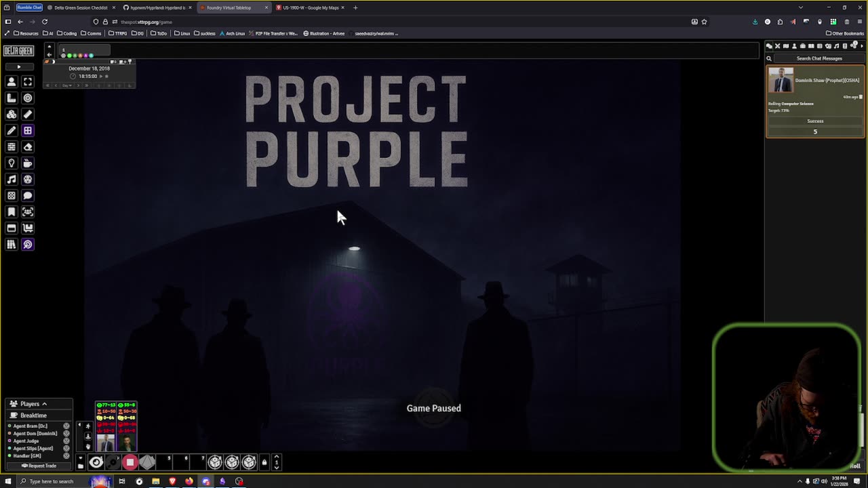Viewport: 868px width, 488px height.
Task: Toggle the coffee cup breaktime tool
Action: coord(28,163)
